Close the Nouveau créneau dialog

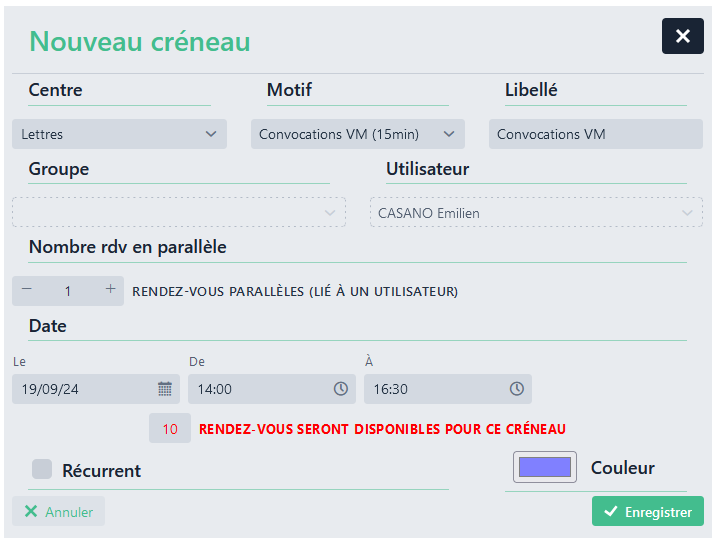[x=682, y=37]
